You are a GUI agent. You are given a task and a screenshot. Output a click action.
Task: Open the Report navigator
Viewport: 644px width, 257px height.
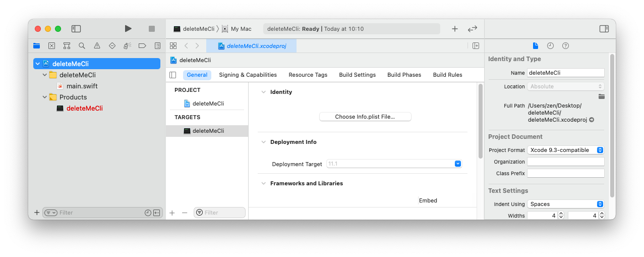(x=157, y=45)
